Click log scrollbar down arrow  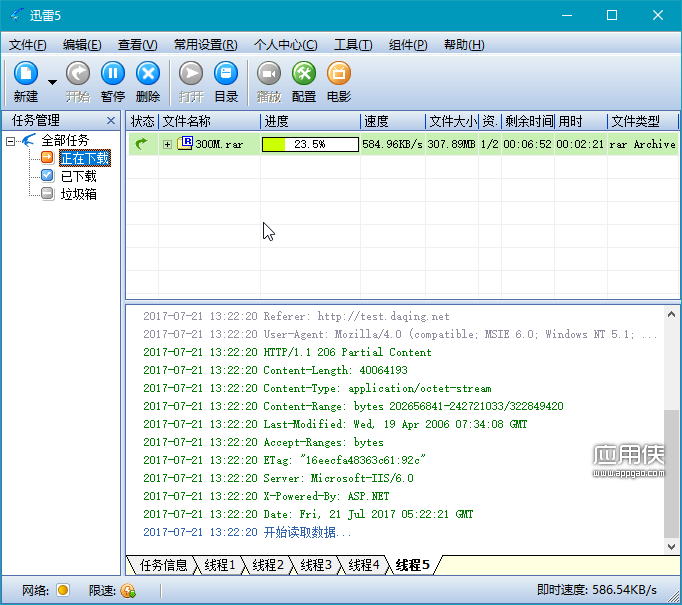[671, 547]
